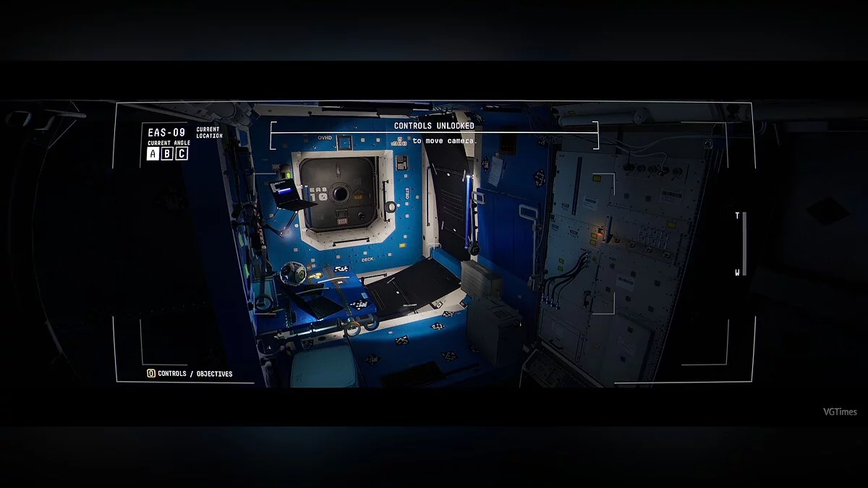
Task: Click the CURRENT LOCATION label
Action: [209, 132]
